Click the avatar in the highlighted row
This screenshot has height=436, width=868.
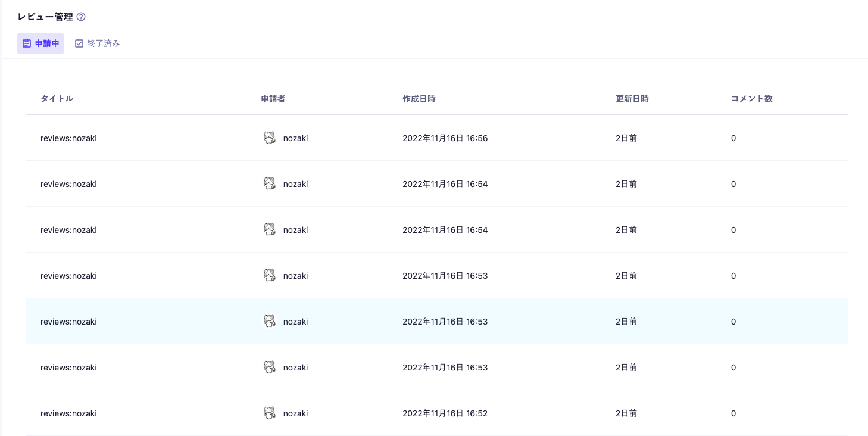click(x=270, y=322)
